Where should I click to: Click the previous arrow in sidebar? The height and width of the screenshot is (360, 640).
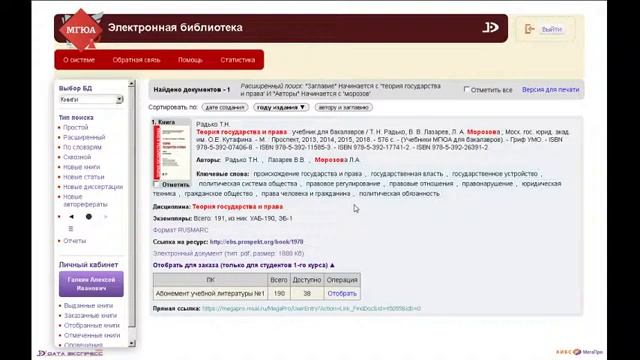(x=71, y=217)
